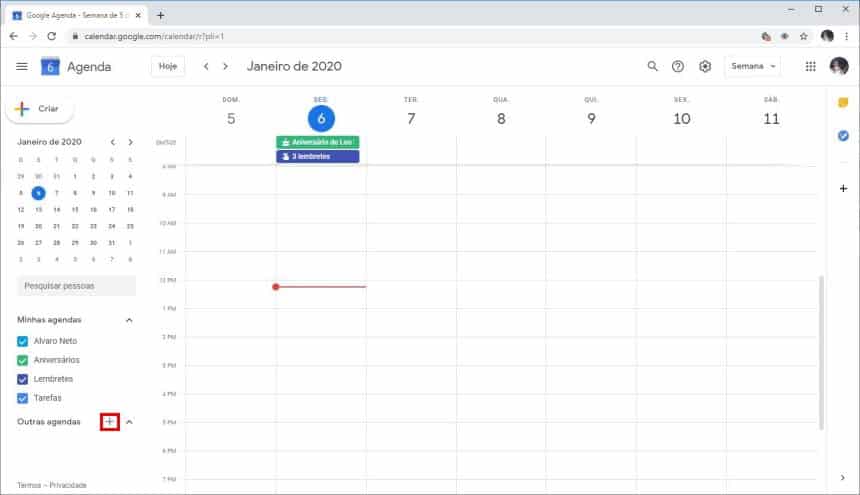The image size is (860, 495).
Task: Bookmark this page with the star
Action: coord(804,36)
